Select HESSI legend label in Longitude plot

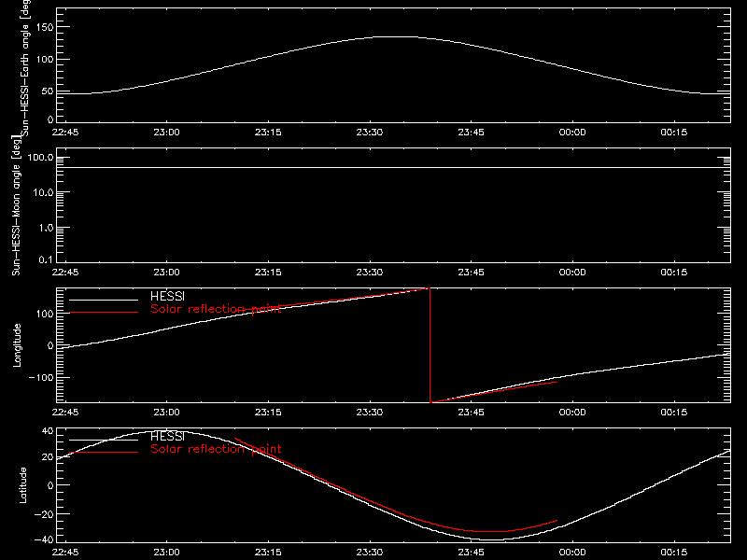tap(167, 296)
